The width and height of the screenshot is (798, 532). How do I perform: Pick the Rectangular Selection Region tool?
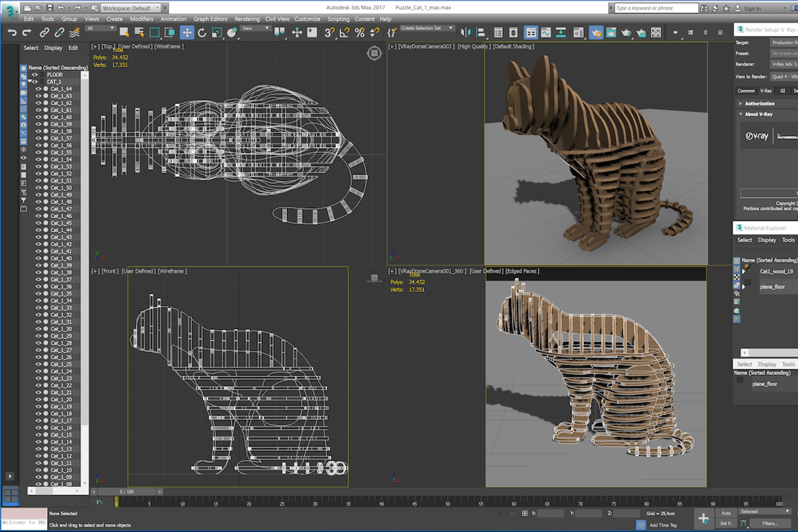(x=154, y=32)
